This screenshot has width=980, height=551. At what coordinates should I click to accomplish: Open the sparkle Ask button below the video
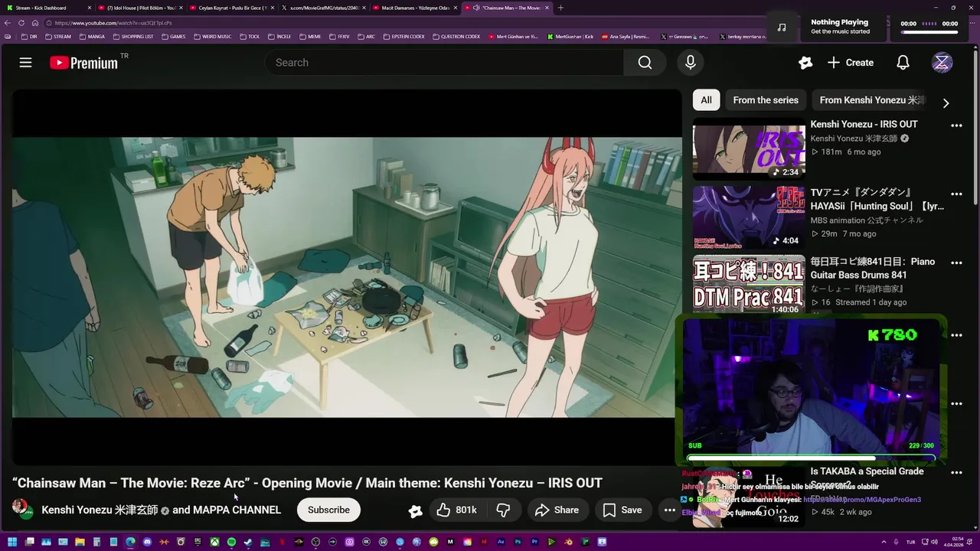[415, 510]
